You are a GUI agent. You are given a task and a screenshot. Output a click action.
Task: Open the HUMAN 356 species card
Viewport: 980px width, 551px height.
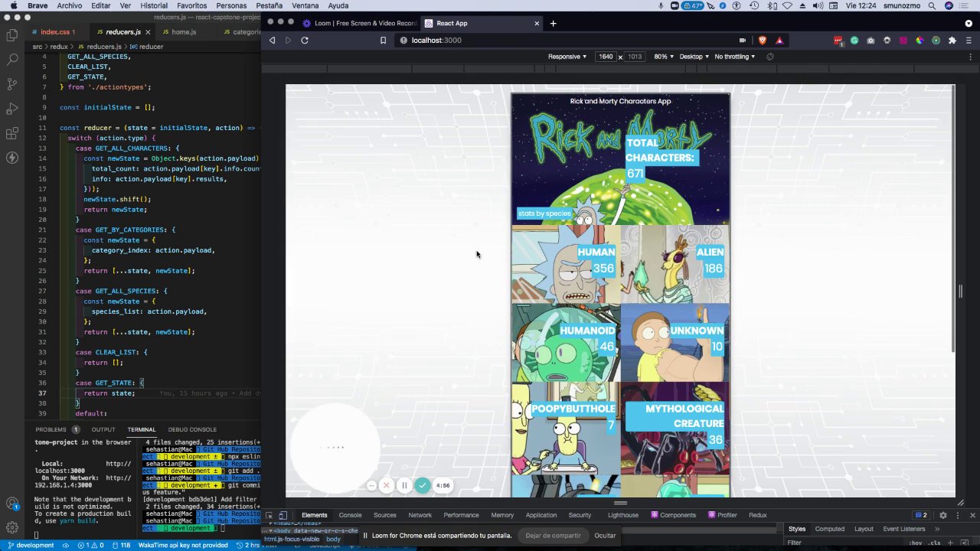(x=566, y=263)
